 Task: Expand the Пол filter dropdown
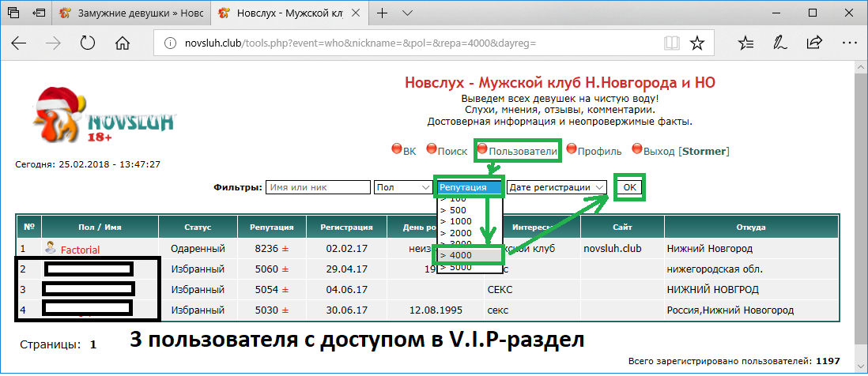(x=402, y=187)
